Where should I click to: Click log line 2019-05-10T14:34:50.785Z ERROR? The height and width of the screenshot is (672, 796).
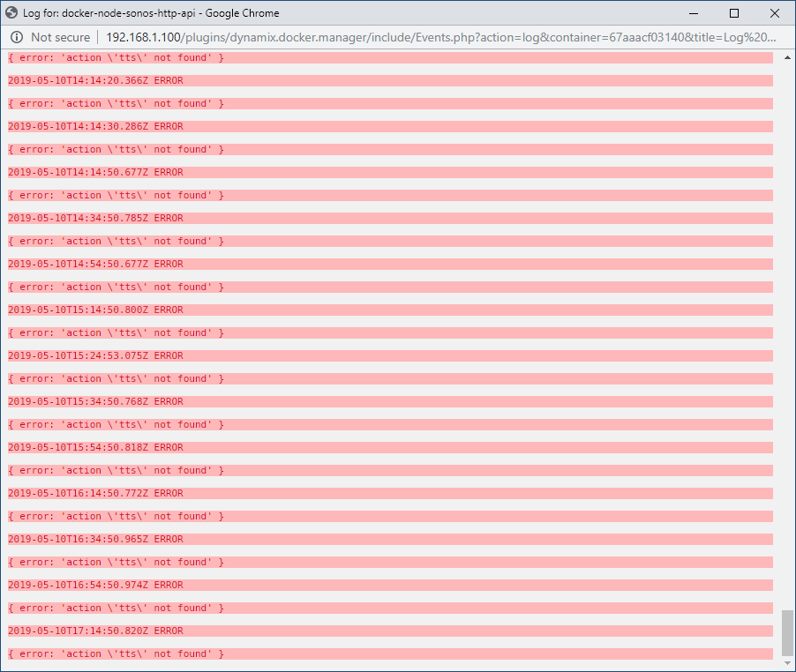coord(390,218)
